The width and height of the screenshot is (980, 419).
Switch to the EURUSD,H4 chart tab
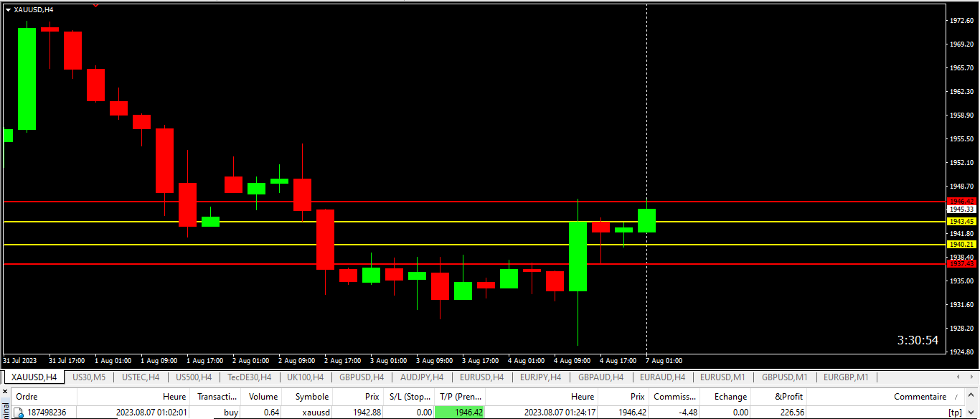[481, 377]
